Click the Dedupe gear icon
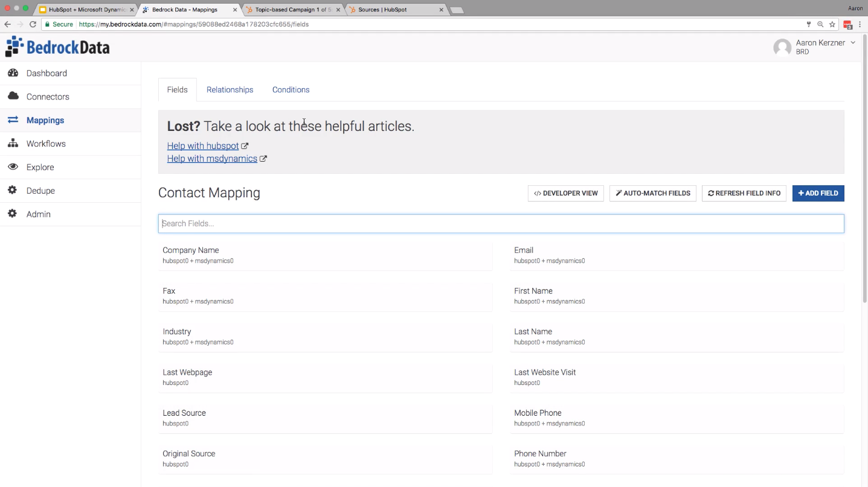This screenshot has height=487, width=868. coord(13,191)
